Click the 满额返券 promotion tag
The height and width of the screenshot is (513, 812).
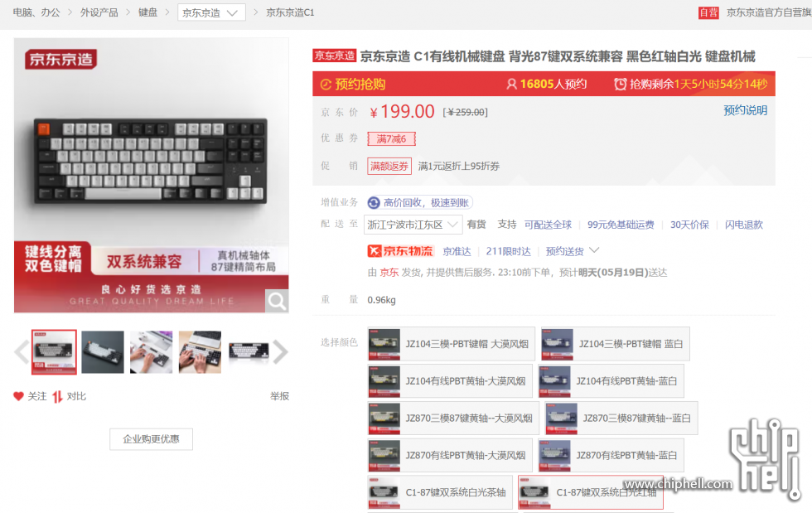click(x=389, y=166)
